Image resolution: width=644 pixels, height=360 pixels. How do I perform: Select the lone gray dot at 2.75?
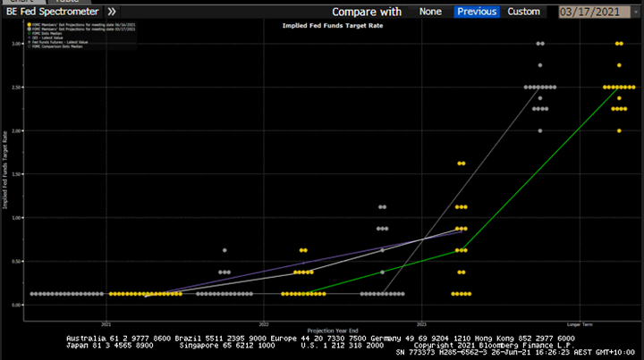coord(540,65)
